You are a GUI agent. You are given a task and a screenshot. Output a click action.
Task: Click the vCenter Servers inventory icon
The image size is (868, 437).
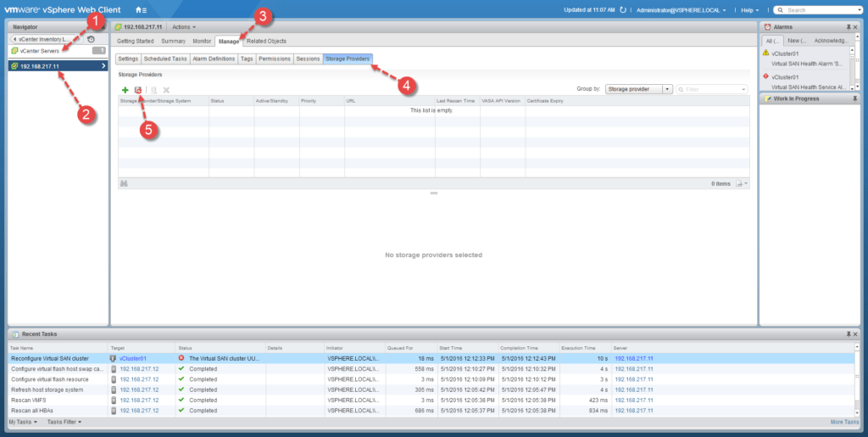pyautogui.click(x=14, y=51)
